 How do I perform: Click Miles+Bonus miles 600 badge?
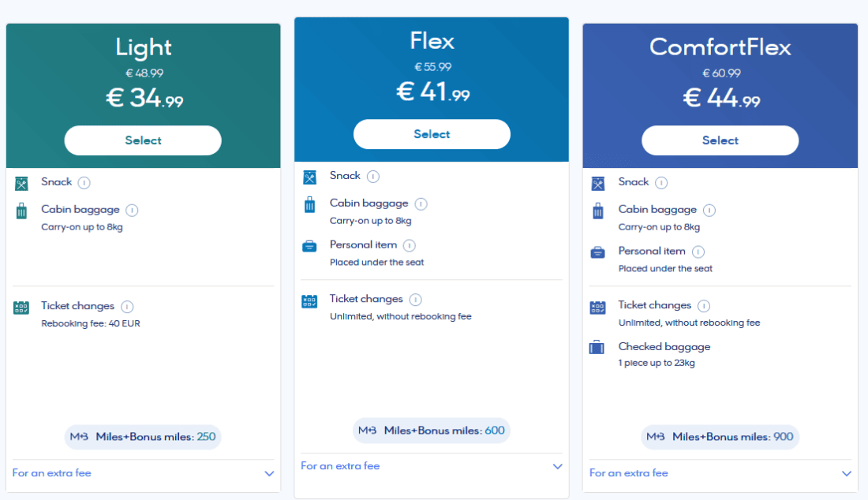(x=432, y=431)
